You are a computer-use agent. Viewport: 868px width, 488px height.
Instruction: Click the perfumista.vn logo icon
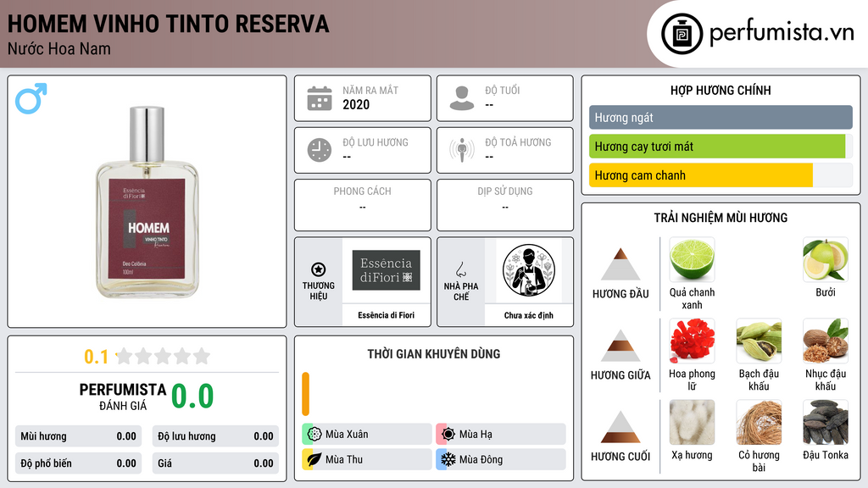682,34
